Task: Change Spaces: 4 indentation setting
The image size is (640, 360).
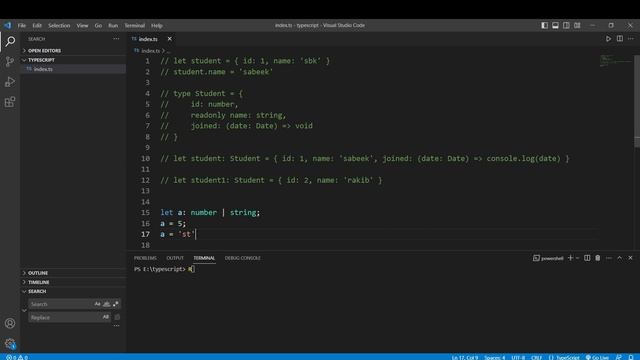Action: click(x=495, y=357)
